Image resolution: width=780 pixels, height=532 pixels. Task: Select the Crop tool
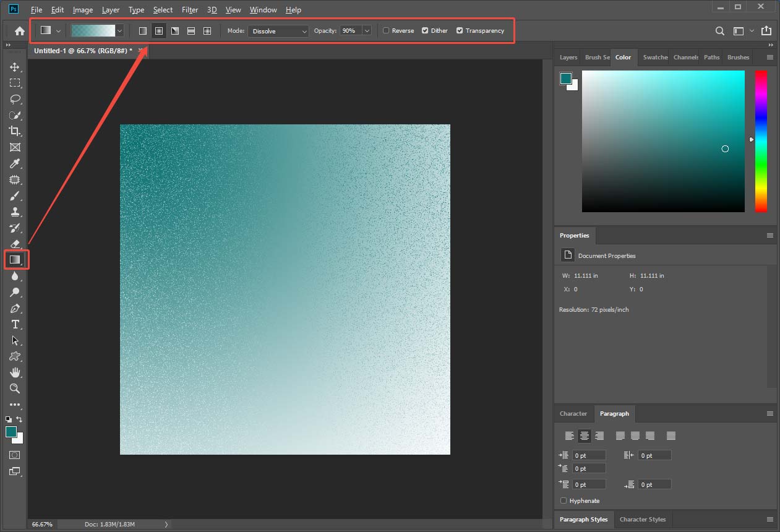[x=15, y=131]
